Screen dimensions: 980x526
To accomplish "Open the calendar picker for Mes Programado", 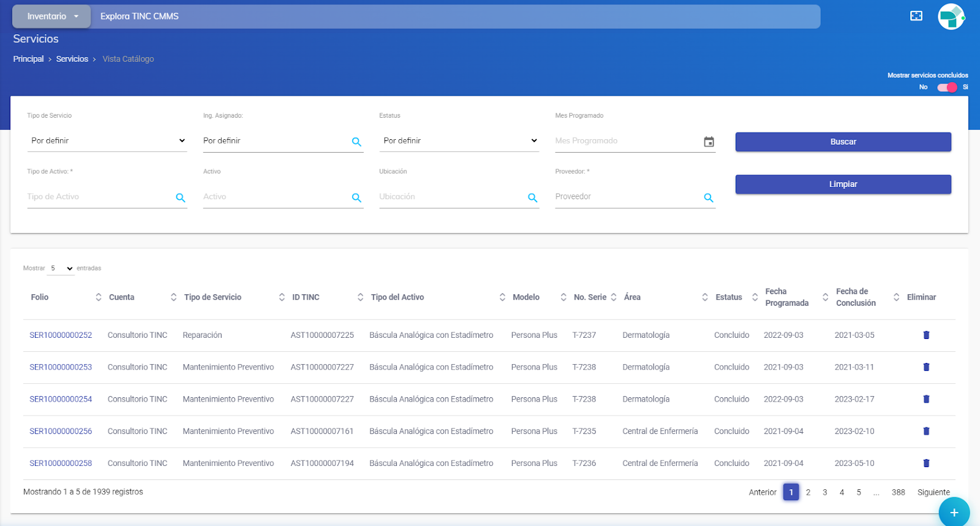I will click(709, 142).
